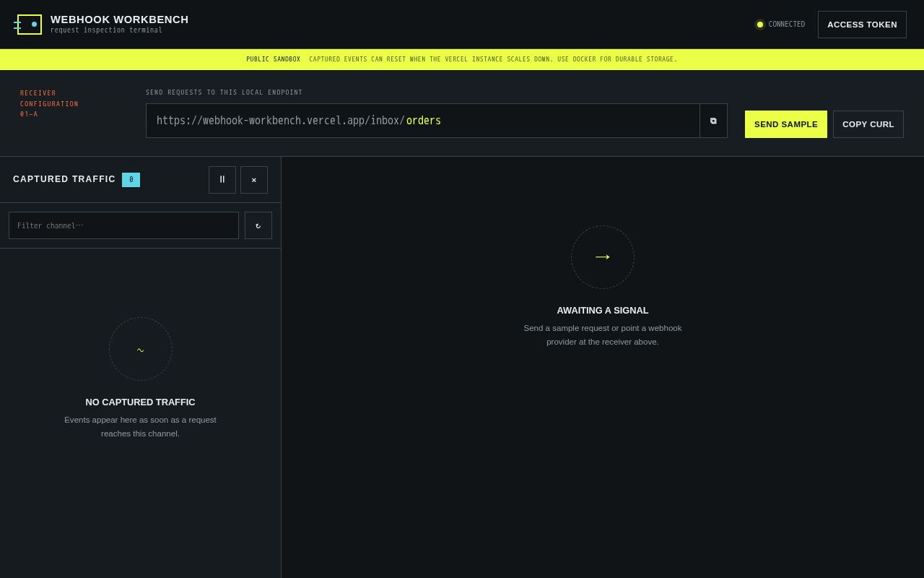This screenshot has height=578, width=924.
Task: Send a sample request
Action: 786,124
